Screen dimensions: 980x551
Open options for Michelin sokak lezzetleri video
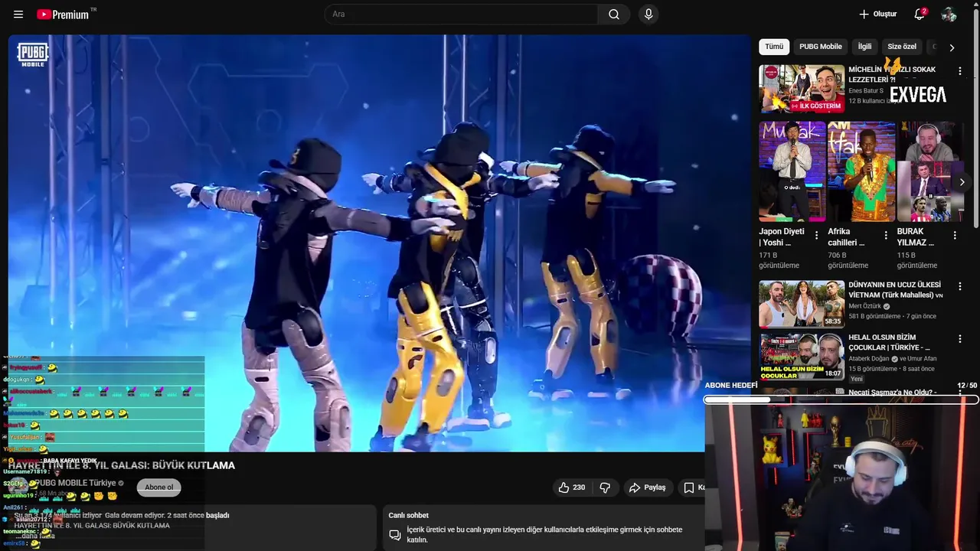coord(959,71)
